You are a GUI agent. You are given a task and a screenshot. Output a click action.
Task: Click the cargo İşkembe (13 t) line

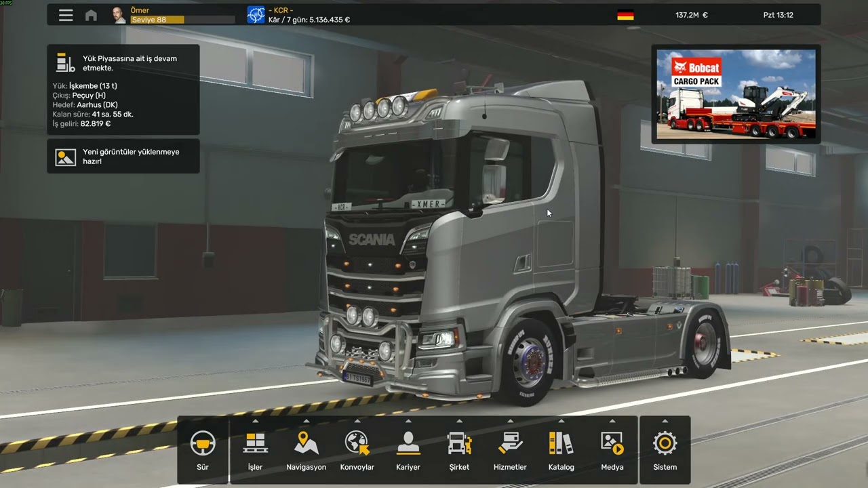pyautogui.click(x=84, y=86)
